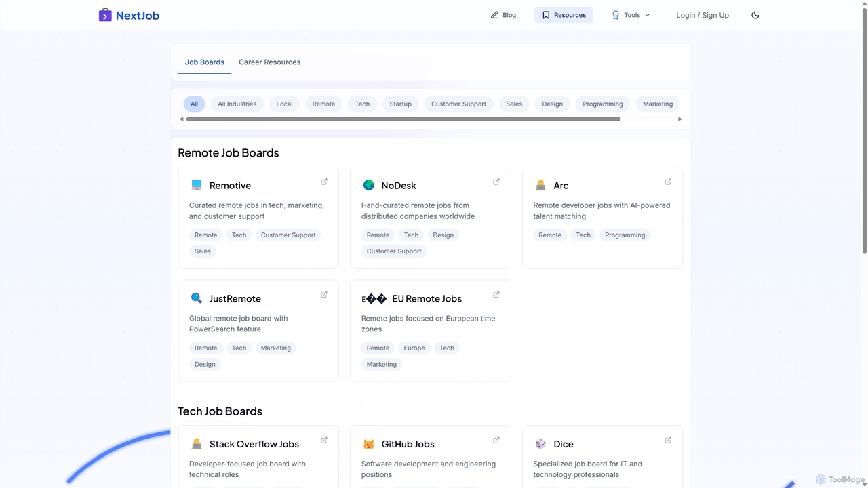Expand the Tools dropdown chevron
This screenshot has height=488, width=868.
(647, 15)
